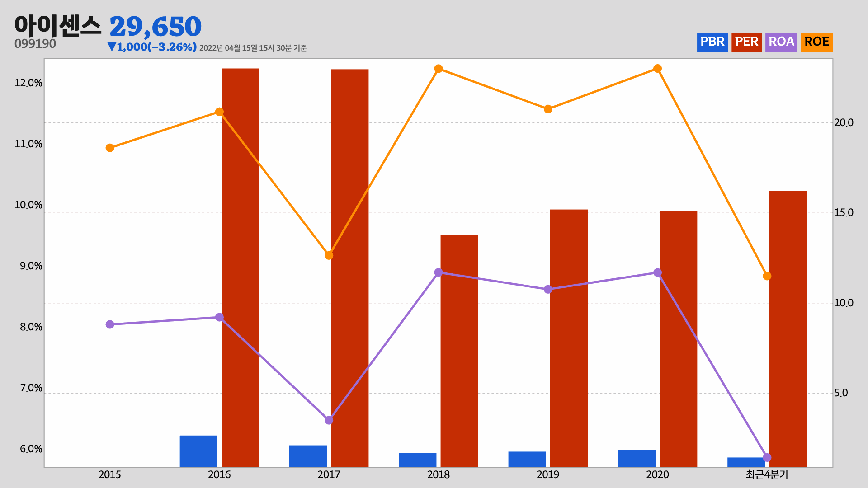Select the red PER bar for 2018
The image size is (868, 488).
pyautogui.click(x=459, y=351)
